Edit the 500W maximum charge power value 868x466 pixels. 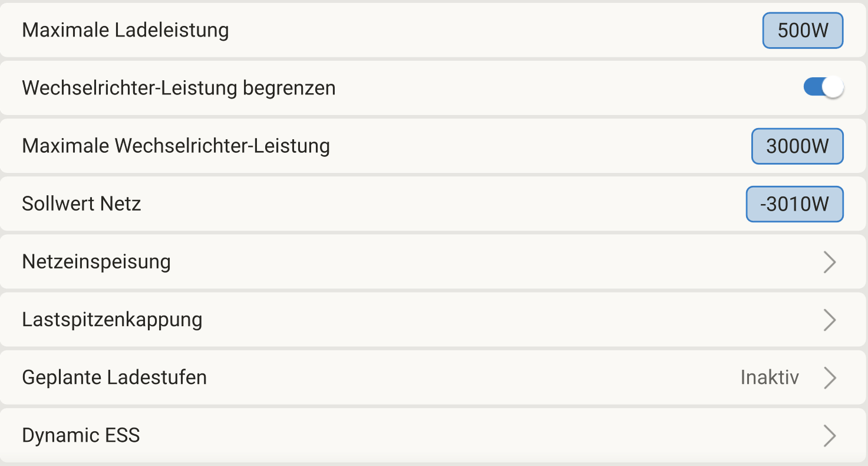(803, 30)
